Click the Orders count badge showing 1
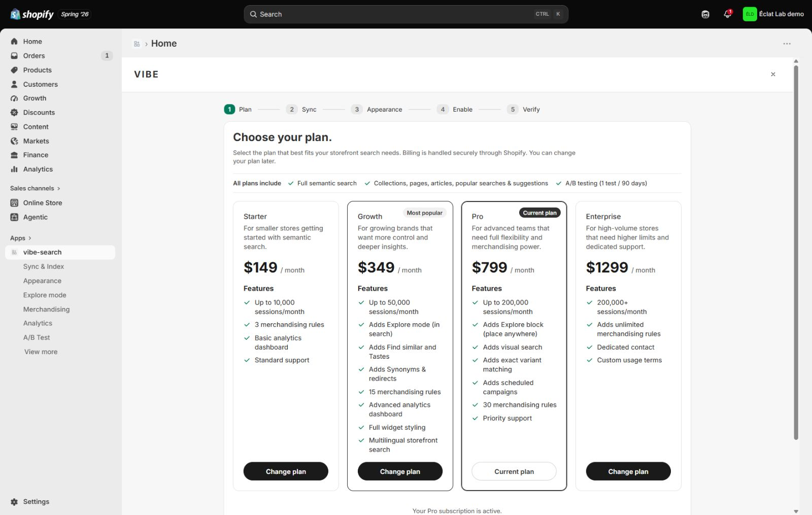812x515 pixels. [107, 56]
